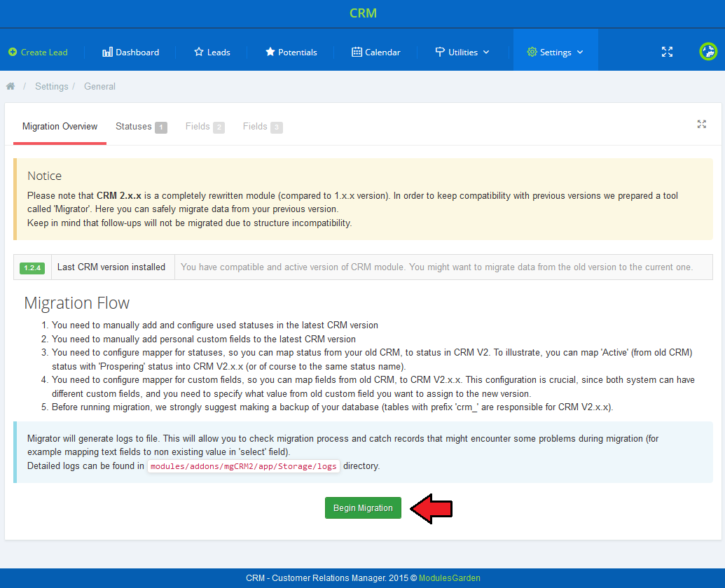
Task: Click the Migration Flow heading
Action: tap(77, 303)
